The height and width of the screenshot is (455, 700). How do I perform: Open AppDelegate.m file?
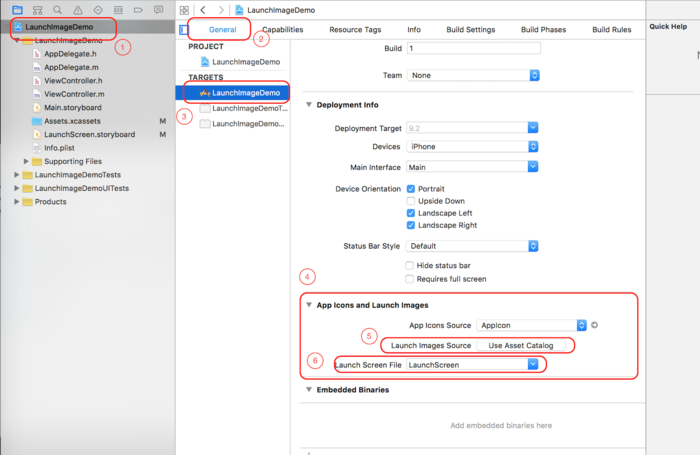coord(71,67)
